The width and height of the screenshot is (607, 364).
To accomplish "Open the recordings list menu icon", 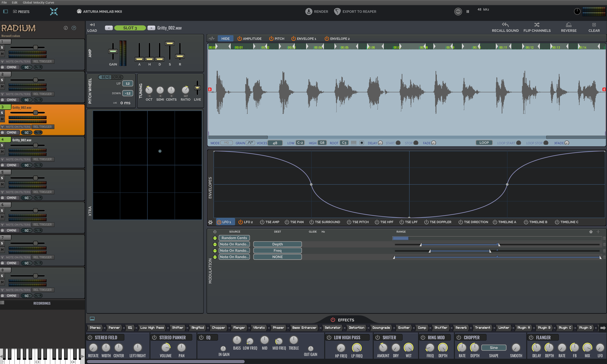I will coord(2,303).
